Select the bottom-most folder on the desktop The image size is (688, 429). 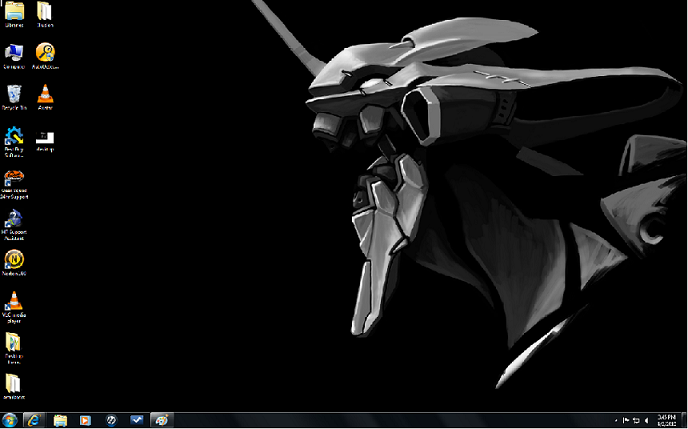pyautogui.click(x=14, y=386)
